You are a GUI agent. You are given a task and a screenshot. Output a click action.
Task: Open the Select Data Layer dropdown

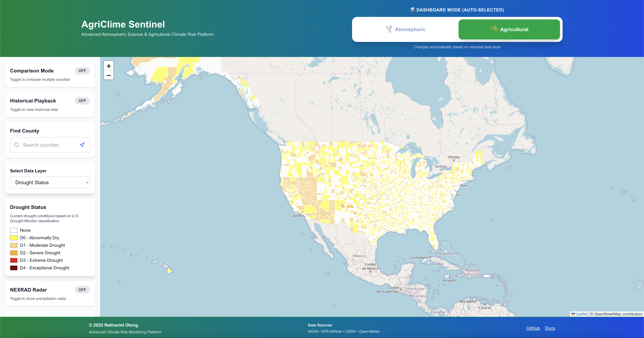50,182
